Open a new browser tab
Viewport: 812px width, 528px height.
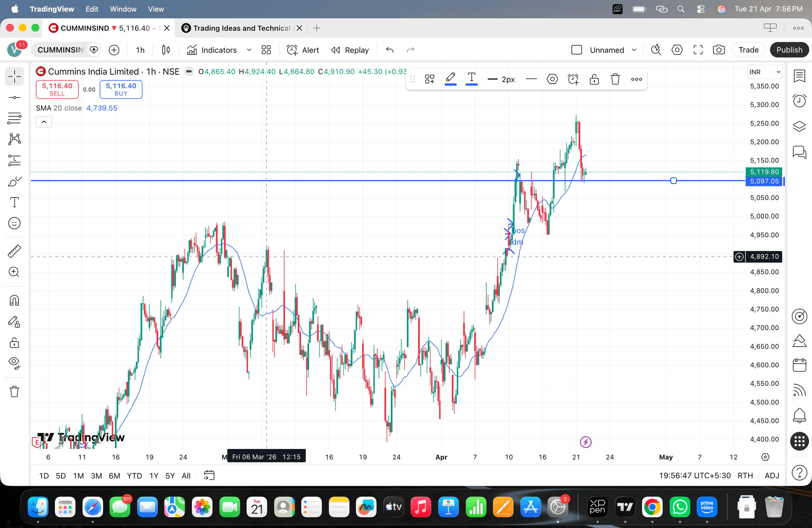click(x=316, y=28)
